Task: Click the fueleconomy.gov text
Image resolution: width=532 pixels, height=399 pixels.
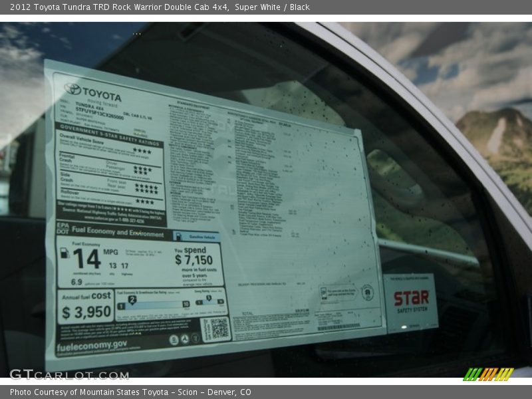Action: 92,346
